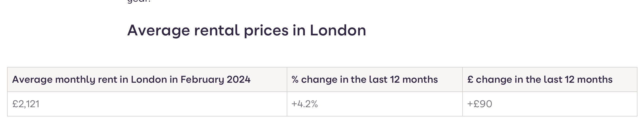The height and width of the screenshot is (123, 644).
Task: Click the 'Average rental prices in London' heading
Action: (x=246, y=30)
